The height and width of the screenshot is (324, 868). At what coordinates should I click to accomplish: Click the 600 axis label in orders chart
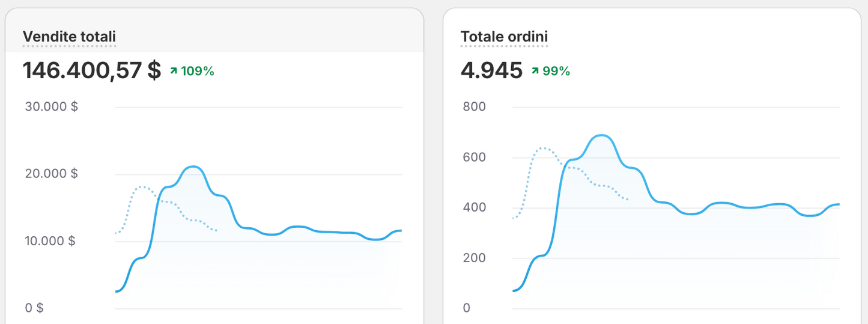click(474, 157)
